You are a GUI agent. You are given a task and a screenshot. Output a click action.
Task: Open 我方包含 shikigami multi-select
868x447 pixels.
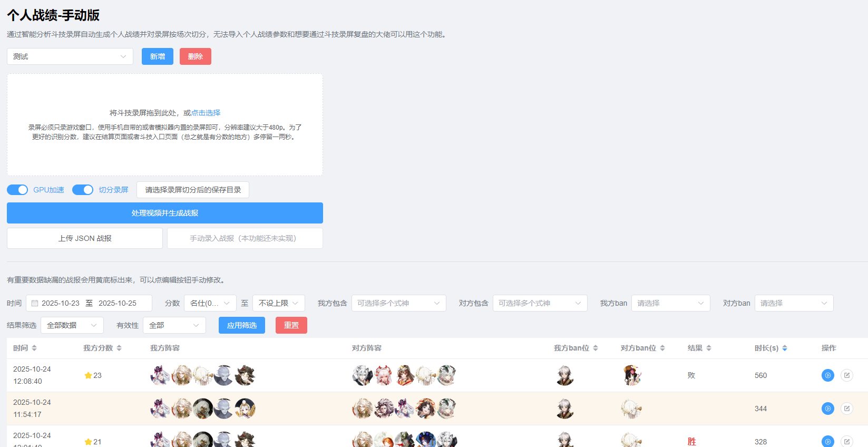[x=399, y=303]
